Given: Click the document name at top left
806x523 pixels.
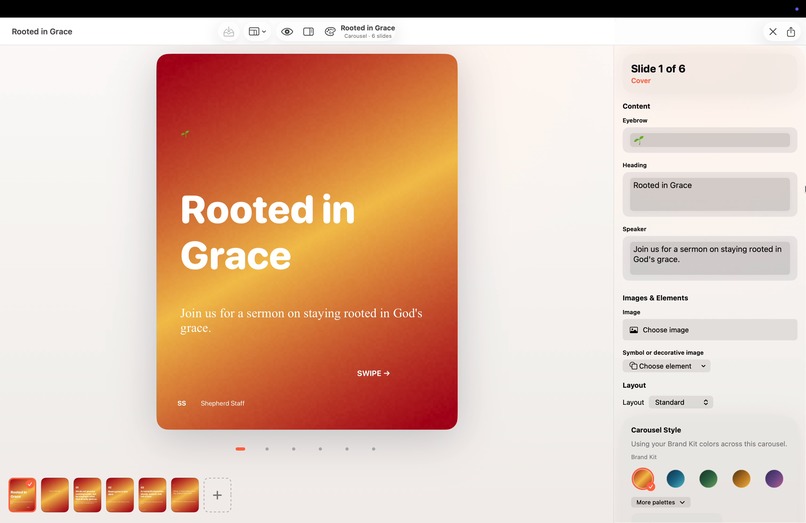Looking at the screenshot, I should (42, 31).
